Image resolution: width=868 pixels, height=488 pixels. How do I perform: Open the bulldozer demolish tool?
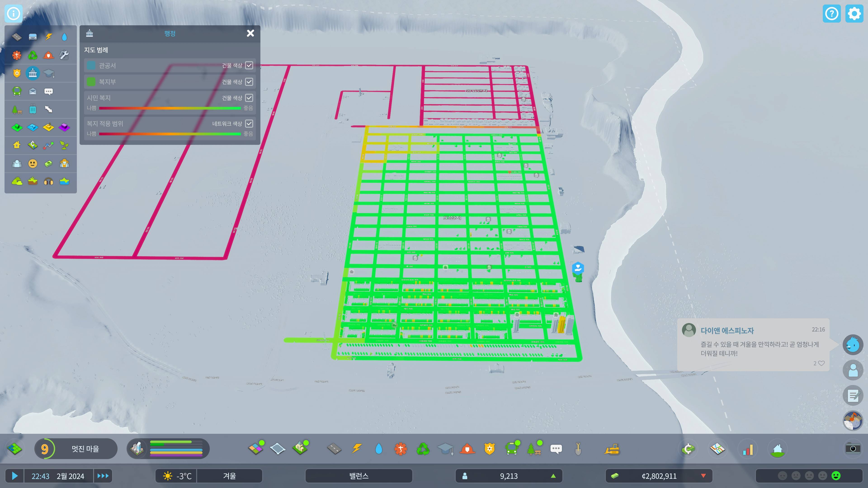pos(612,449)
